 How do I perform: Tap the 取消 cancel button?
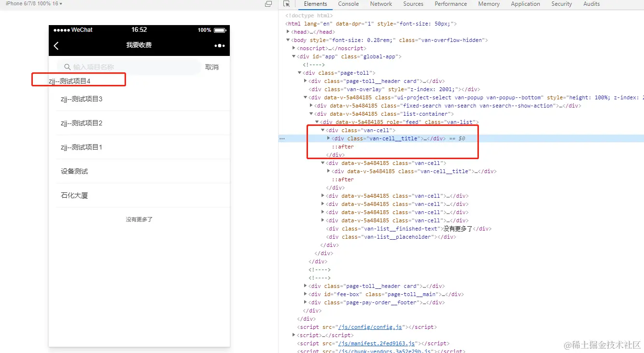212,67
